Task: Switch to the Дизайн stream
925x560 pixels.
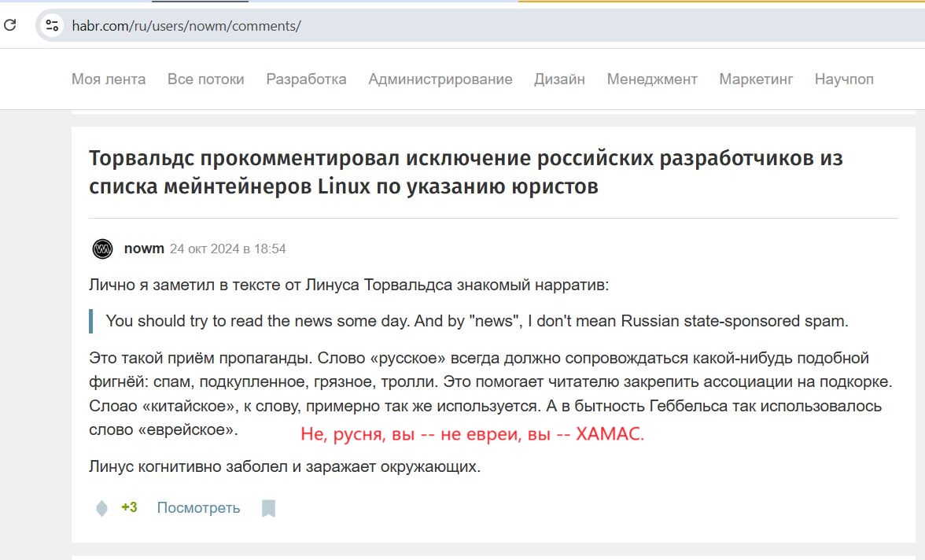Action: click(560, 79)
